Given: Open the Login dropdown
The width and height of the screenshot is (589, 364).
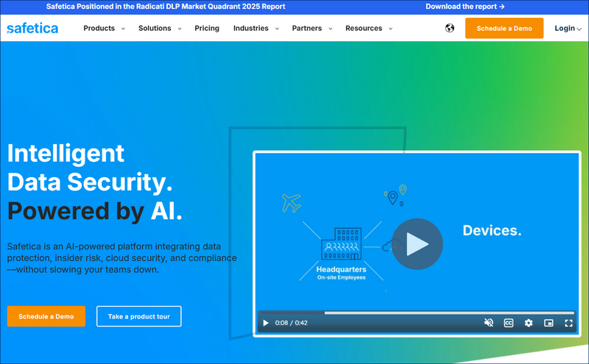Looking at the screenshot, I should pyautogui.click(x=568, y=28).
